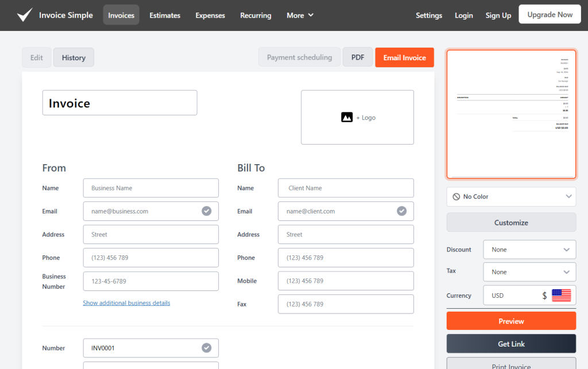588x369 pixels.
Task: Click the checkmark icon in the invoice Number field
Action: point(207,348)
